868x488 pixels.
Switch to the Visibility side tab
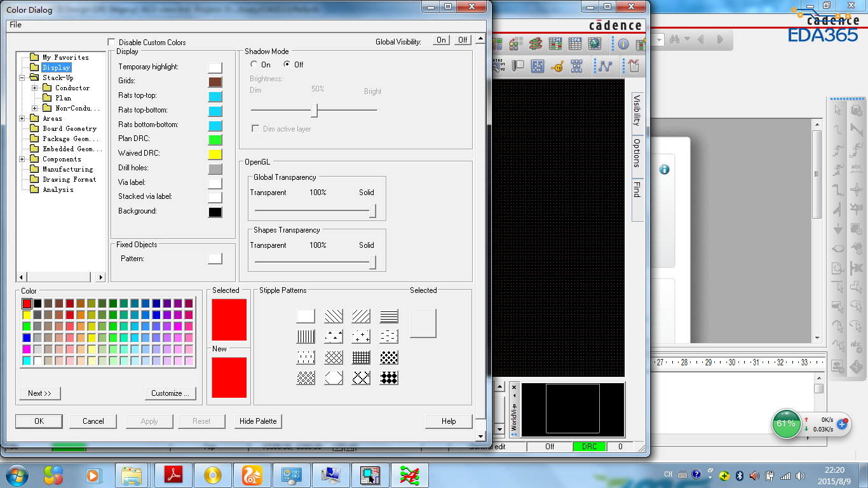pos(637,111)
